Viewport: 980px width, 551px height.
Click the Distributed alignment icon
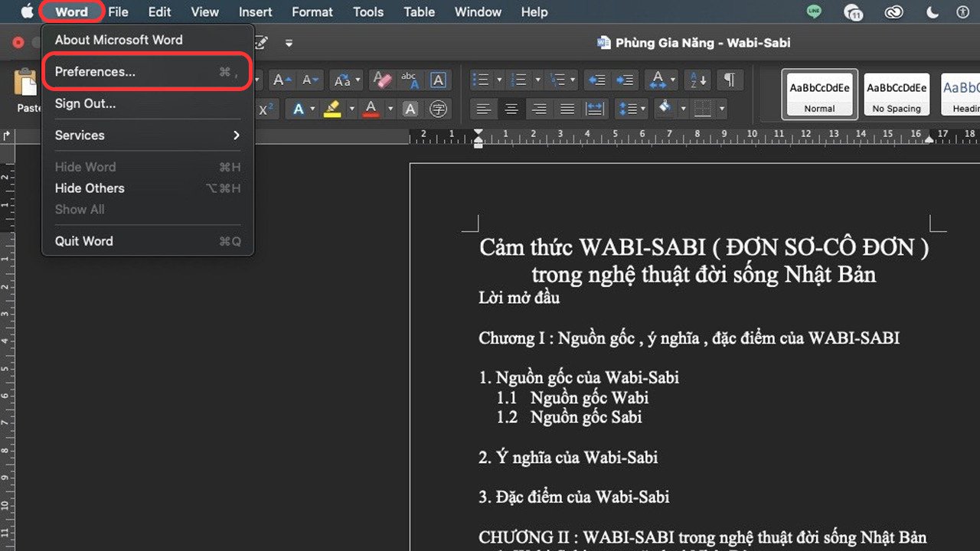click(595, 109)
